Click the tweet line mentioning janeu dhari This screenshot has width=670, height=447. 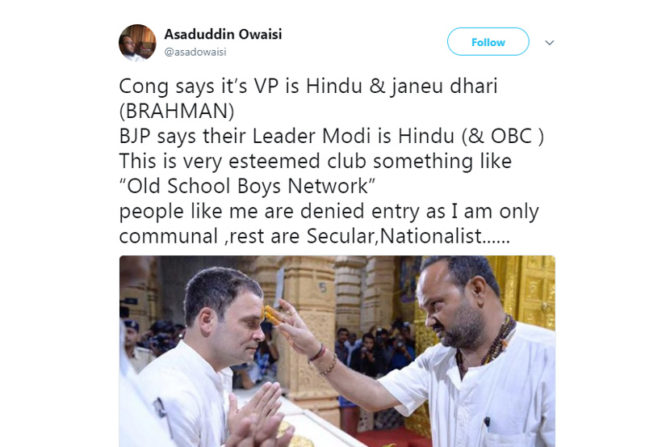308,86
